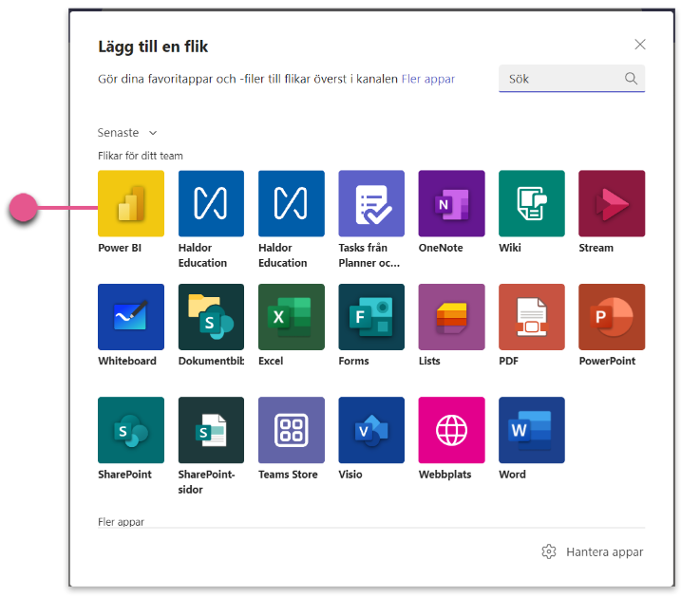Click the Power BI label text
Screen dimensions: 700x616
120,248
